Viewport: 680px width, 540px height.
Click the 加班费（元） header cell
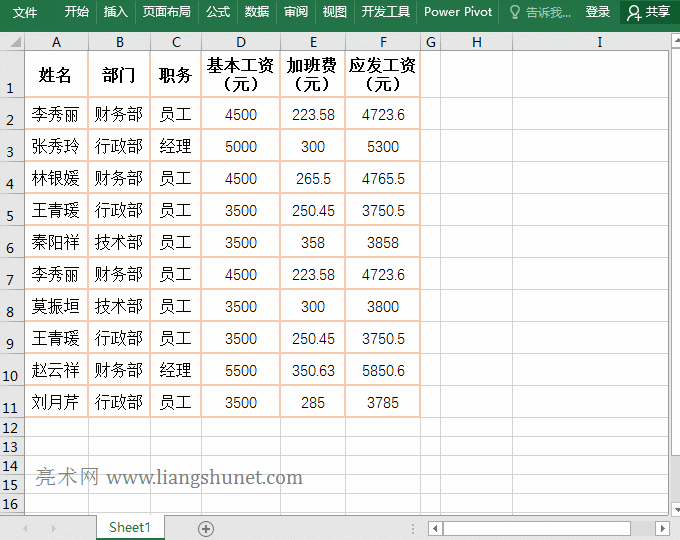tap(313, 74)
